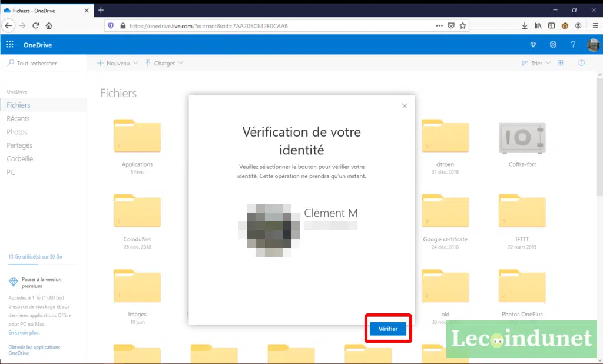Open the help question mark icon
The image size is (603, 364).
[x=573, y=45]
